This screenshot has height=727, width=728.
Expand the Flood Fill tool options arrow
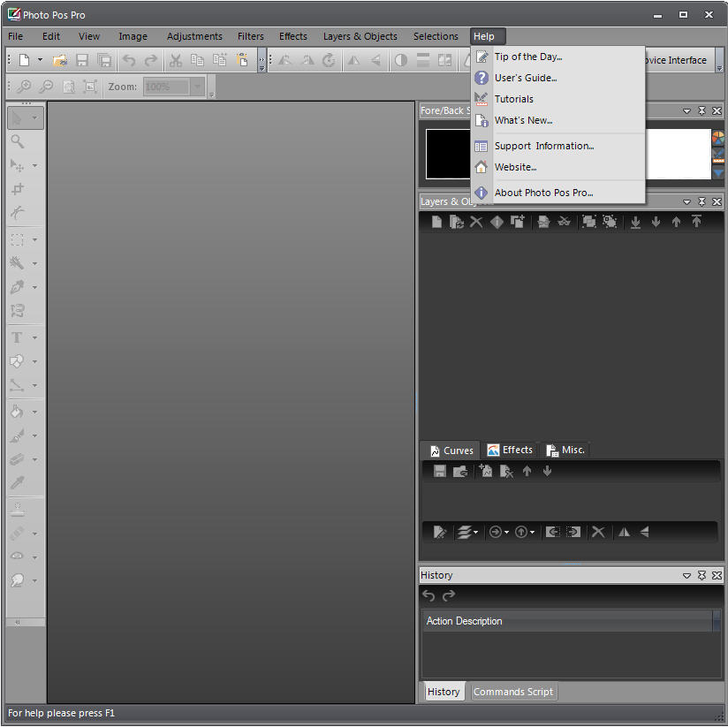(34, 412)
